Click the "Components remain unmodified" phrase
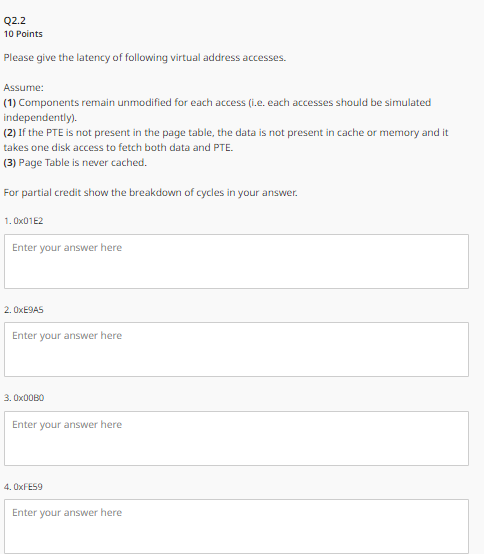484x554 pixels. [x=95, y=102]
